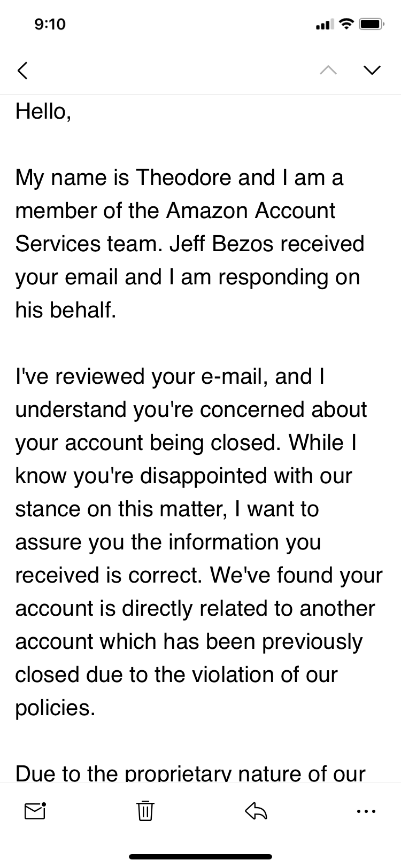Image resolution: width=401 pixels, height=868 pixels.
Task: Jump to the previous message
Action: pyautogui.click(x=328, y=70)
